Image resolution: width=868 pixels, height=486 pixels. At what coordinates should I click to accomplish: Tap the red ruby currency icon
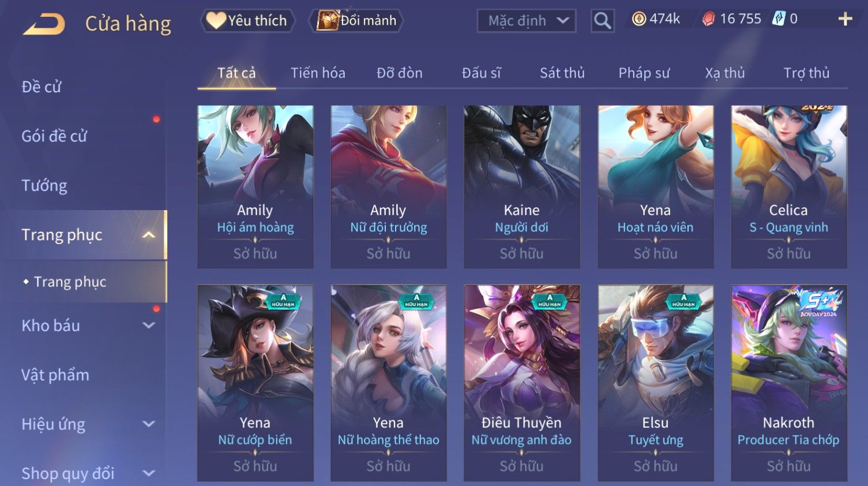click(x=708, y=19)
